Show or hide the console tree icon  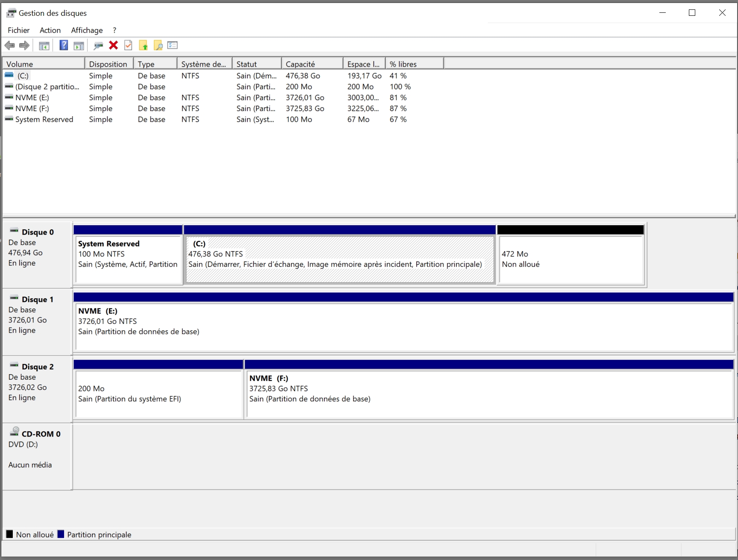(44, 46)
